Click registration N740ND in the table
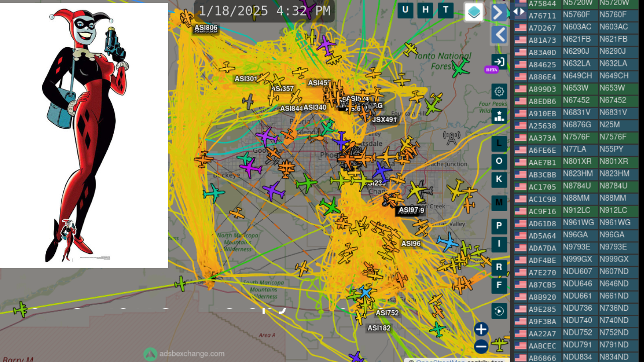The height and width of the screenshot is (362, 644). (x=614, y=320)
